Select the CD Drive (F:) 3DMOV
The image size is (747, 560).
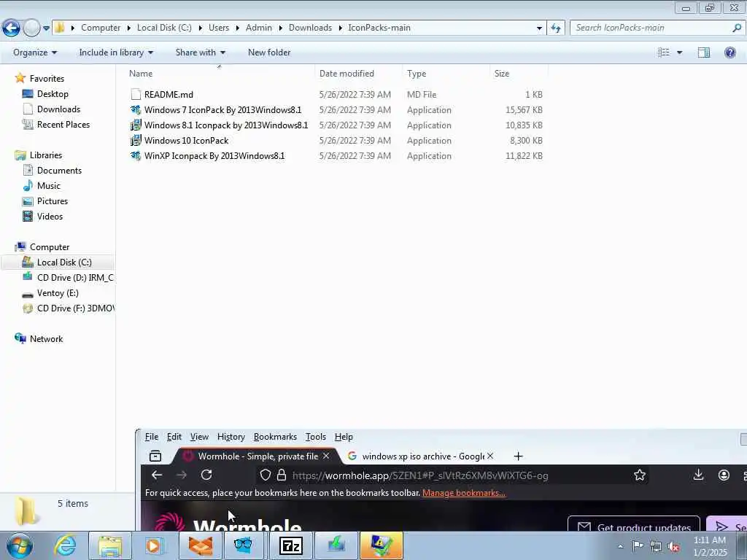tap(76, 308)
